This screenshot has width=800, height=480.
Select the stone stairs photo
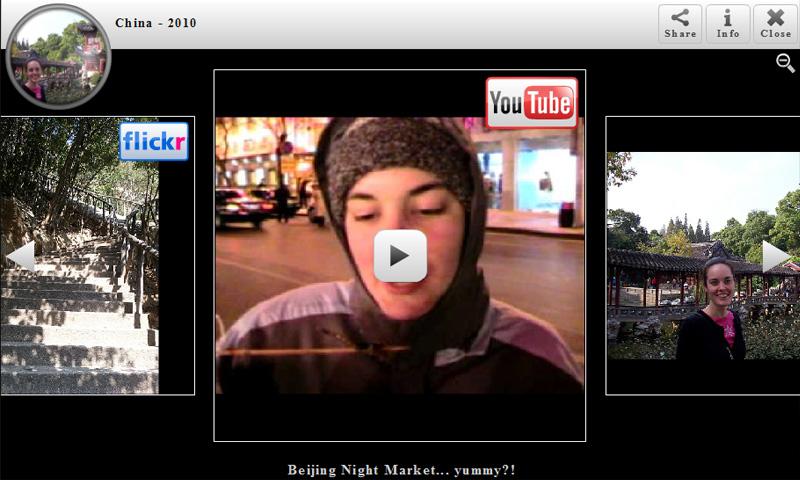80,300
